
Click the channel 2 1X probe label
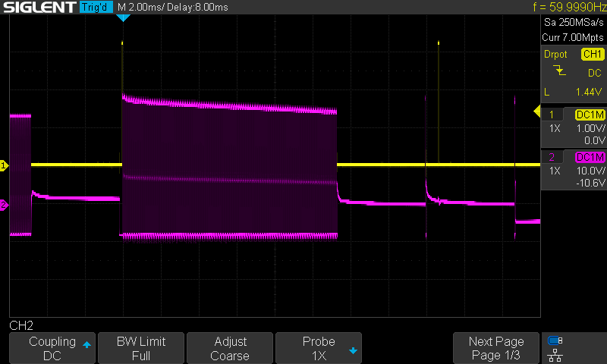click(x=555, y=171)
